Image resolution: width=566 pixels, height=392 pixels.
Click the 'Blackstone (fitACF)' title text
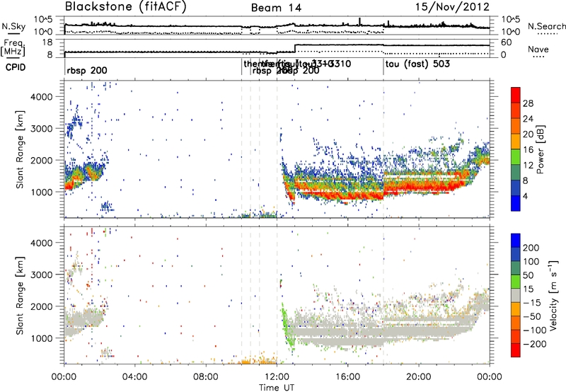(125, 7)
